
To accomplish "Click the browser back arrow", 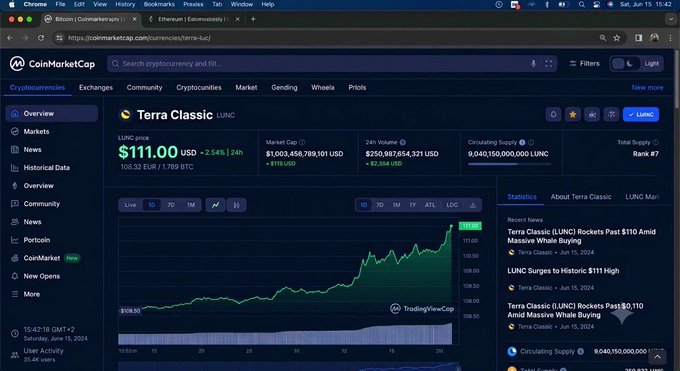I will click(10, 38).
